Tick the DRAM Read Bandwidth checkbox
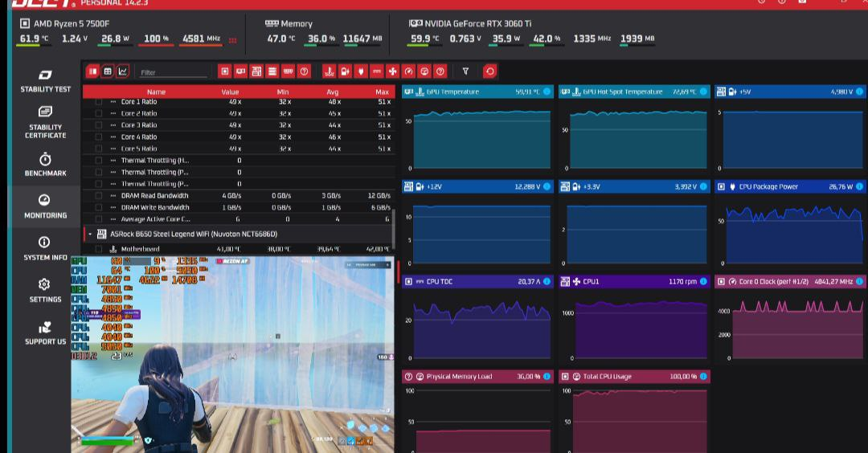Image resolution: width=868 pixels, height=453 pixels. [99, 196]
